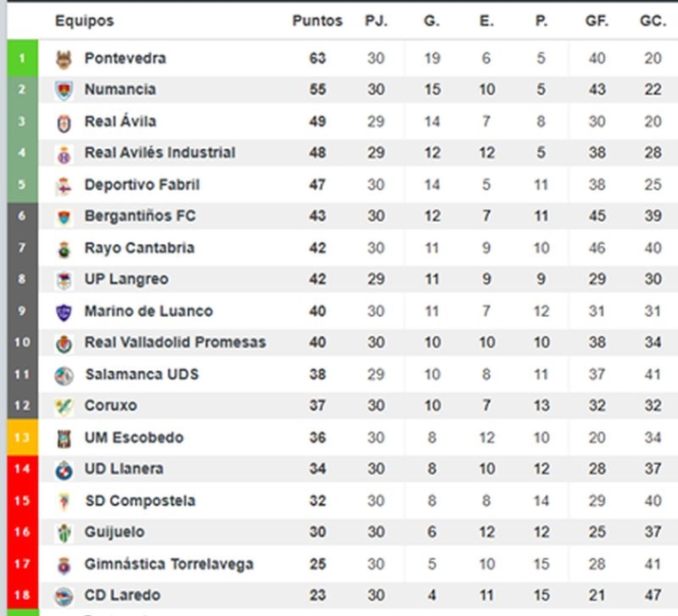Image resolution: width=678 pixels, height=616 pixels.
Task: Click the GF. column header
Action: (x=596, y=21)
